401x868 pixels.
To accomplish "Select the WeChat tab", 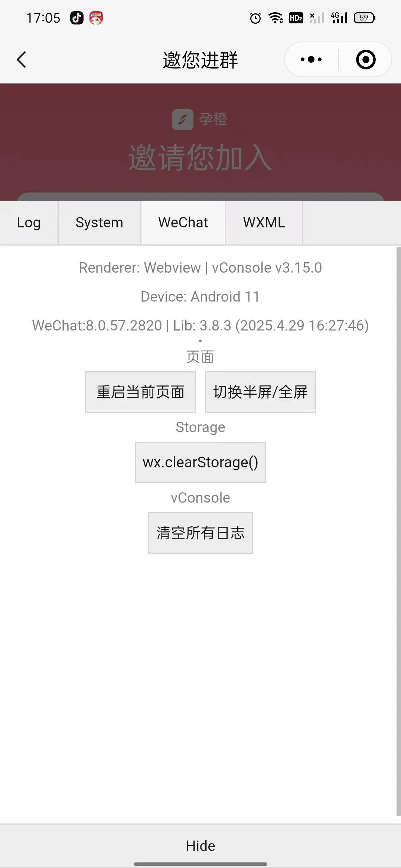I will click(183, 223).
